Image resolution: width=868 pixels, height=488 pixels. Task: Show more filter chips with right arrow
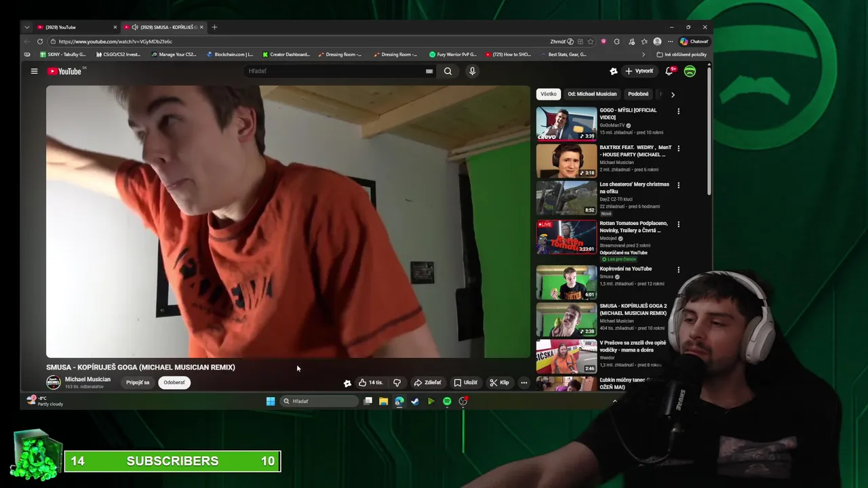click(673, 94)
